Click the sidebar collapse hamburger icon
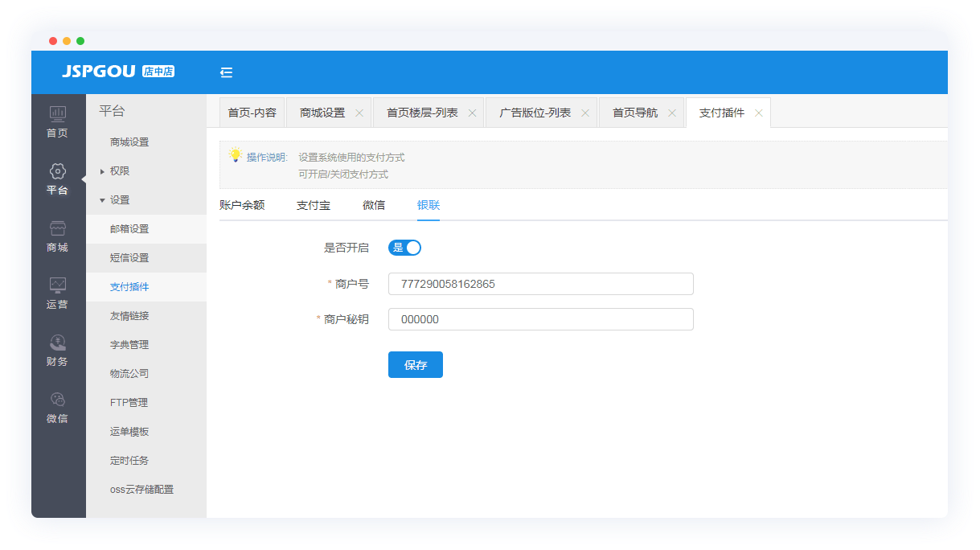Image resolution: width=980 pixels, height=550 pixels. 226,72
